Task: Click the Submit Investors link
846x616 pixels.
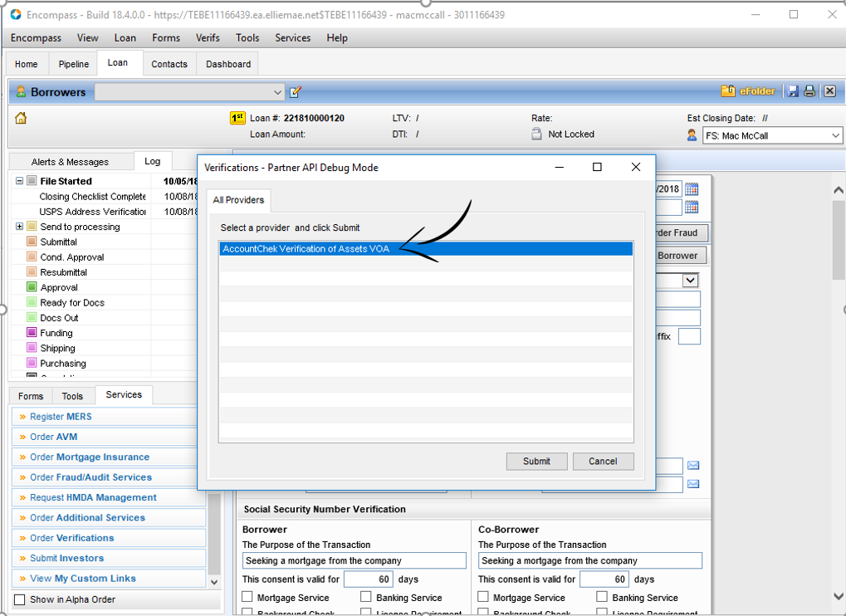Action: [66, 558]
